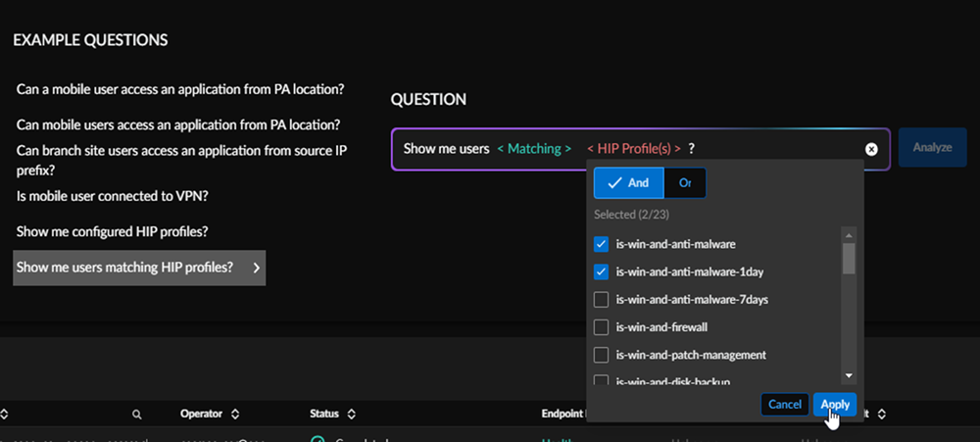Click the search magnifier icon in table header
The image size is (980, 442).
coord(137,416)
